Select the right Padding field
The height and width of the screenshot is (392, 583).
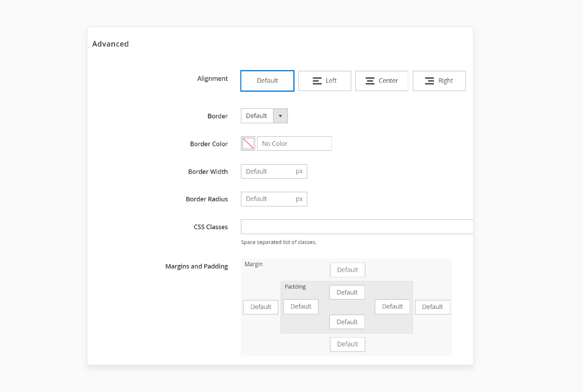pyautogui.click(x=392, y=307)
